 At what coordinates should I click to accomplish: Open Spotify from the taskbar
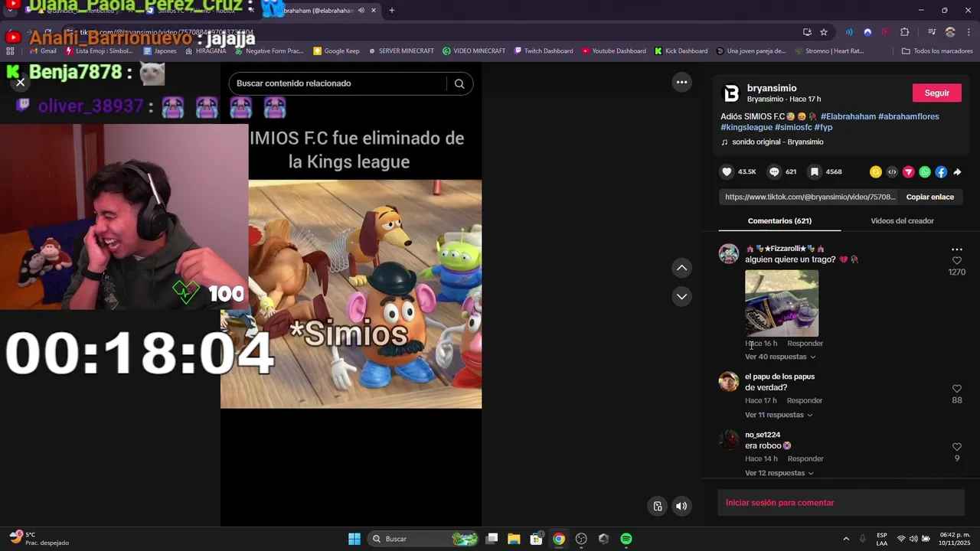coord(626,539)
